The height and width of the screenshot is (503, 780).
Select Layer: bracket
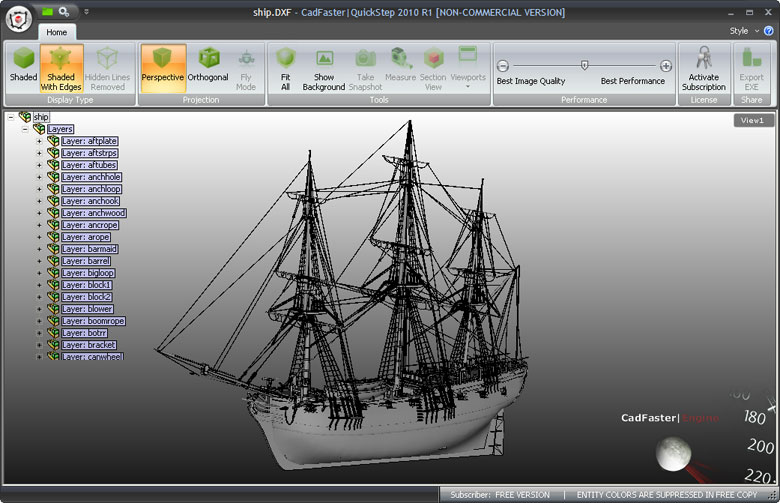coord(89,345)
